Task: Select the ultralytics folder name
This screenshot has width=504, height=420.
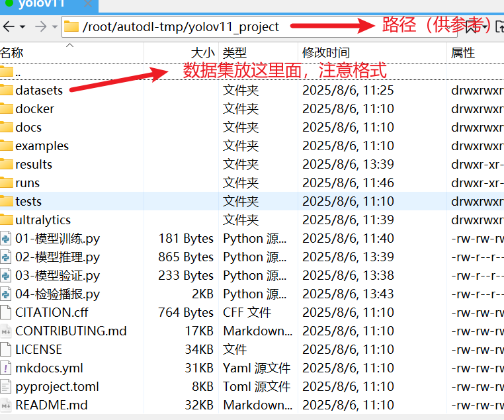Action: click(x=43, y=220)
